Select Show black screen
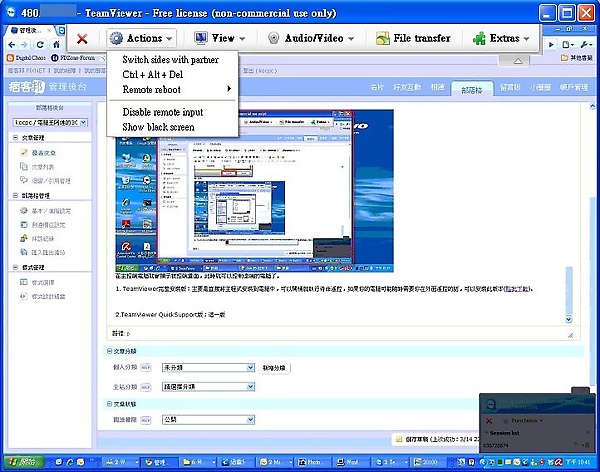 coord(158,127)
